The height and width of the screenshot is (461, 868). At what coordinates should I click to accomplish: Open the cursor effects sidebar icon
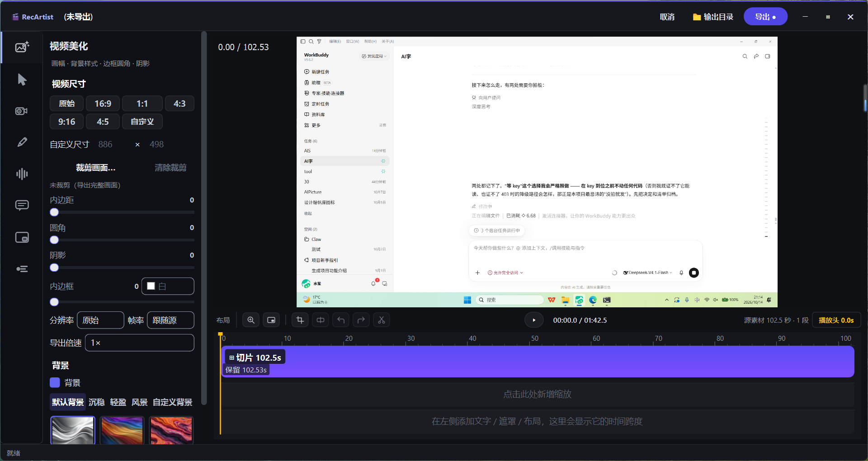click(x=22, y=80)
